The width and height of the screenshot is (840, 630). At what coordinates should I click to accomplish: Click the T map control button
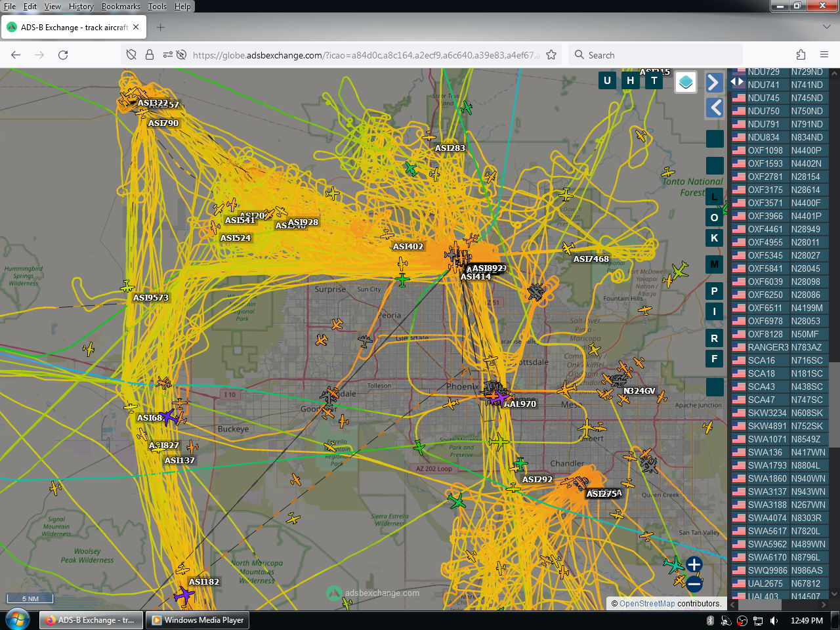click(654, 81)
